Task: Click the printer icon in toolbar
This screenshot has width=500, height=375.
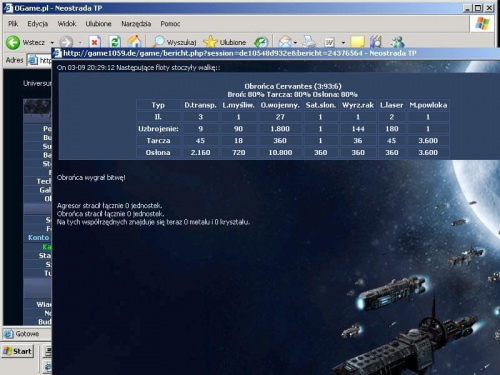Action: pyautogui.click(x=308, y=42)
